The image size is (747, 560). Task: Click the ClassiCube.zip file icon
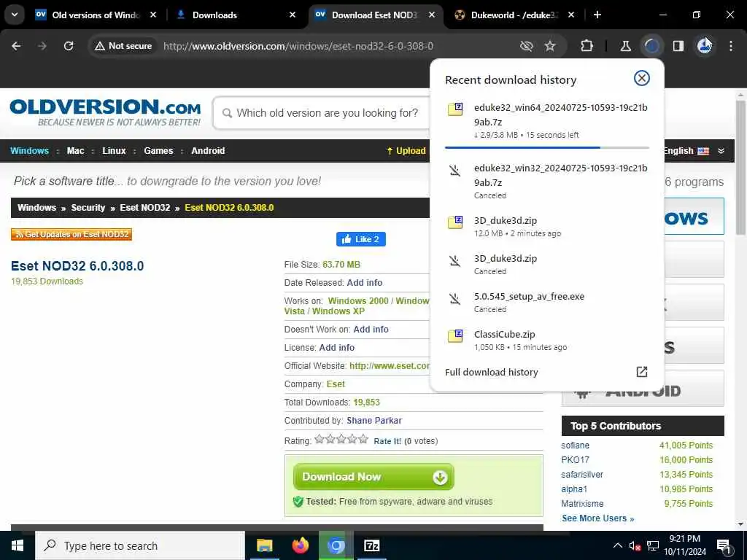[455, 335]
